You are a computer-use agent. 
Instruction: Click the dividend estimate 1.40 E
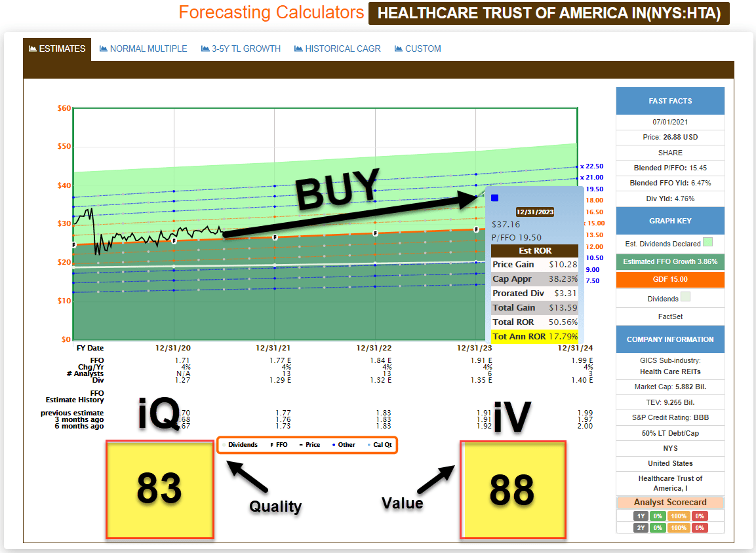coord(582,380)
